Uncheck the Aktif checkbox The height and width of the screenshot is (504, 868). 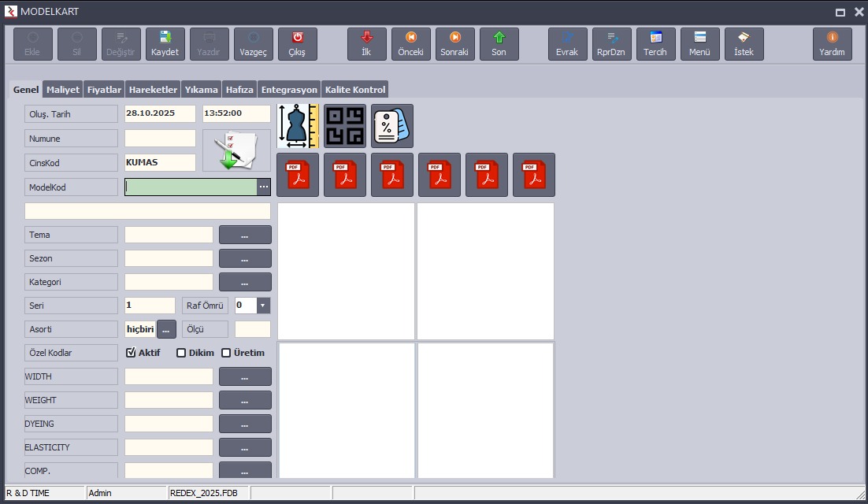(132, 353)
